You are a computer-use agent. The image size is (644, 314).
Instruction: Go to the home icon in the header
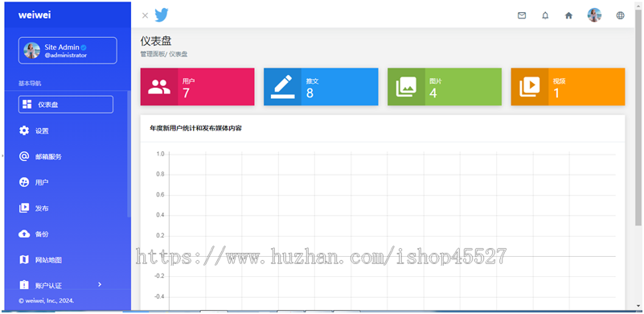(x=568, y=15)
